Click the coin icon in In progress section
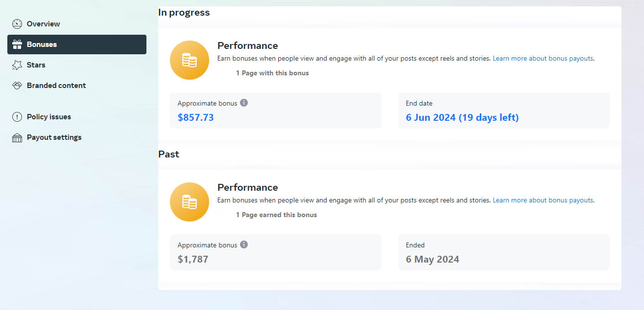This screenshot has width=644, height=310. (x=190, y=60)
